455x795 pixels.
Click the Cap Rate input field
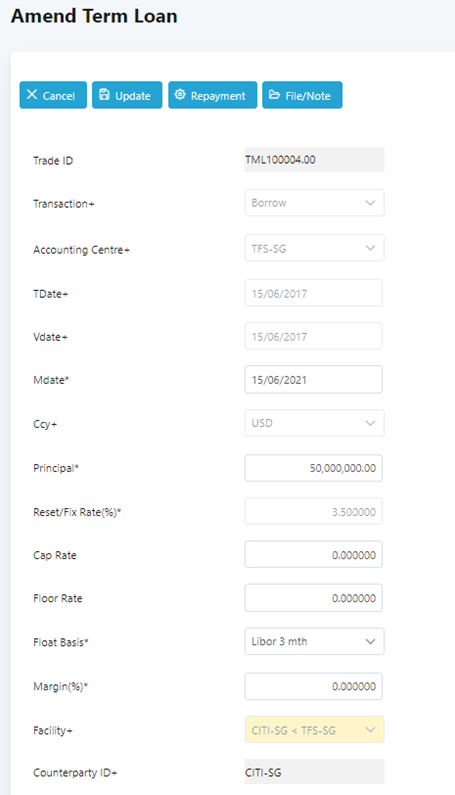point(313,555)
